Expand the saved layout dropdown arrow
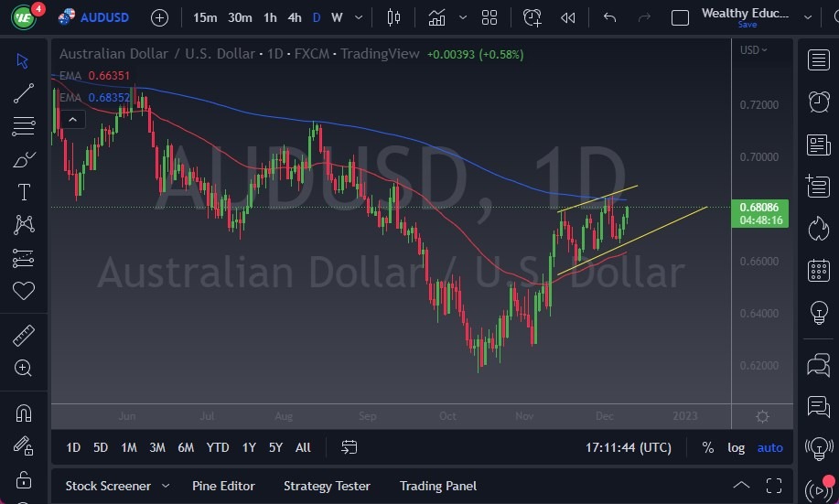Image resolution: width=839 pixels, height=504 pixels. tap(807, 17)
